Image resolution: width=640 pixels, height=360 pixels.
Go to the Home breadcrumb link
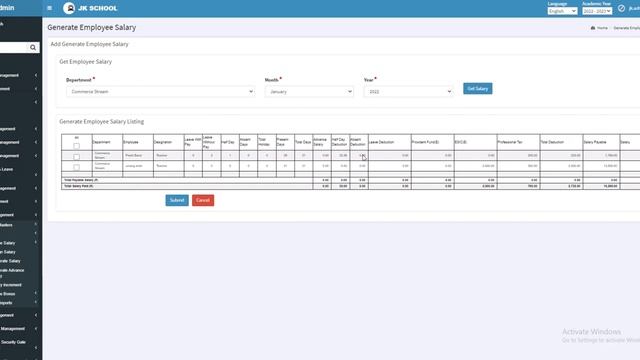coord(602,28)
